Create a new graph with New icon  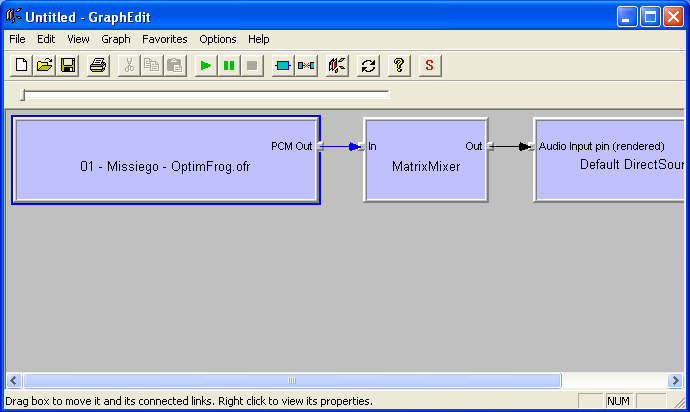coord(21,66)
